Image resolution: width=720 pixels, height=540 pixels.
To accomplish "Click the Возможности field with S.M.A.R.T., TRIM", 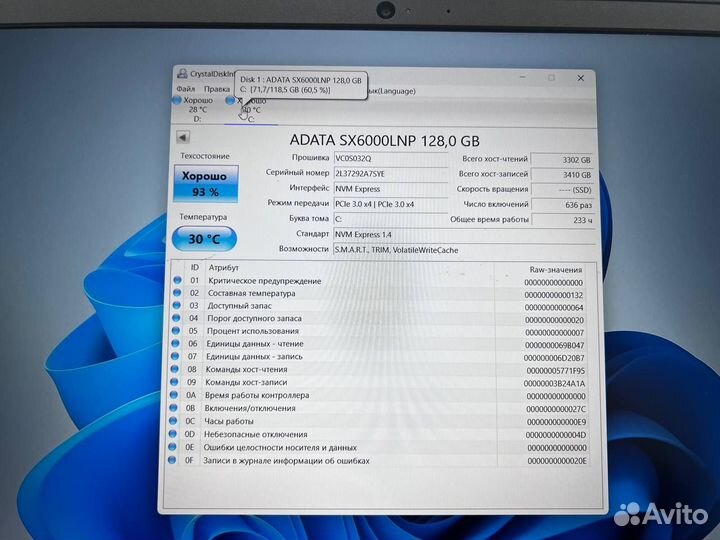I will pyautogui.click(x=464, y=250).
